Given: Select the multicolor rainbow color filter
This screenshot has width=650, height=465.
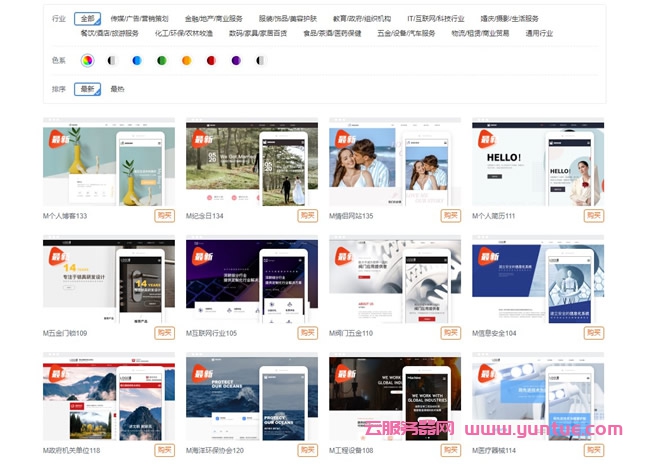Looking at the screenshot, I should (x=88, y=61).
